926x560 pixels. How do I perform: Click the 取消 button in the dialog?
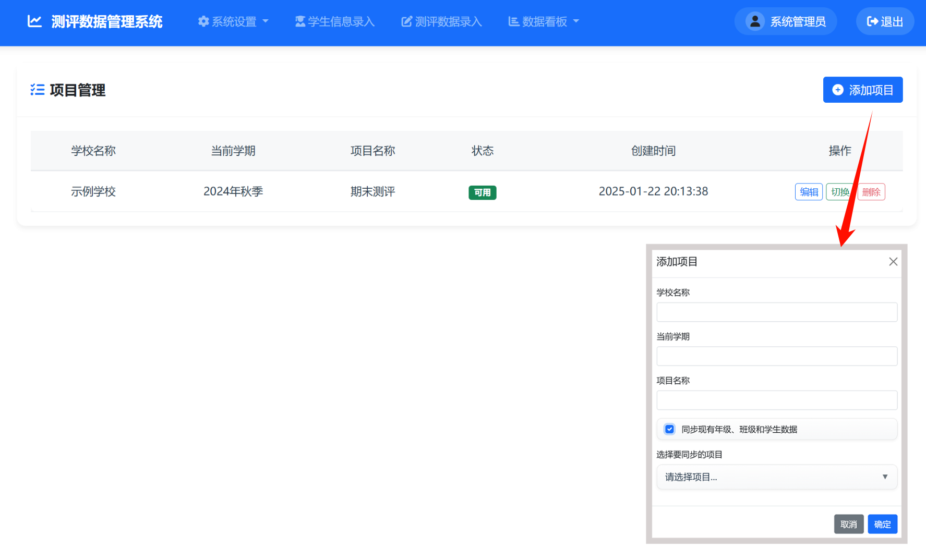point(849,524)
